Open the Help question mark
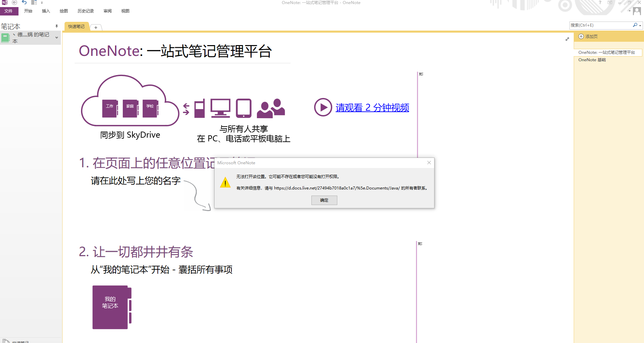This screenshot has height=343, width=644. 600,2
